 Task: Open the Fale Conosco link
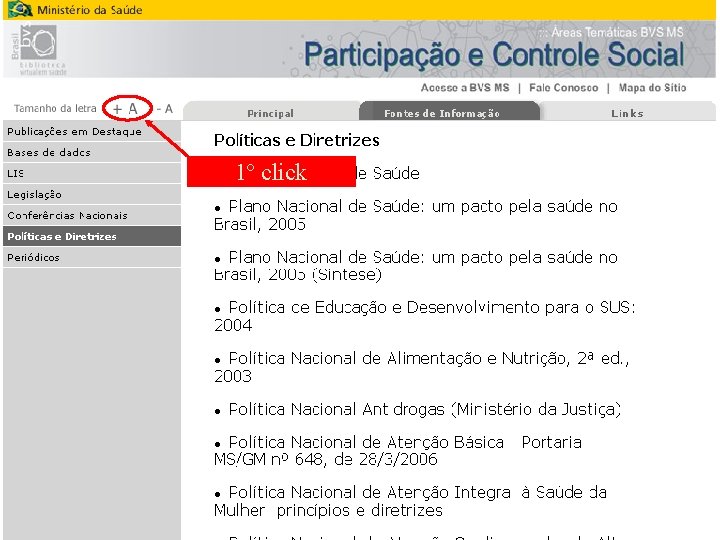[563, 88]
